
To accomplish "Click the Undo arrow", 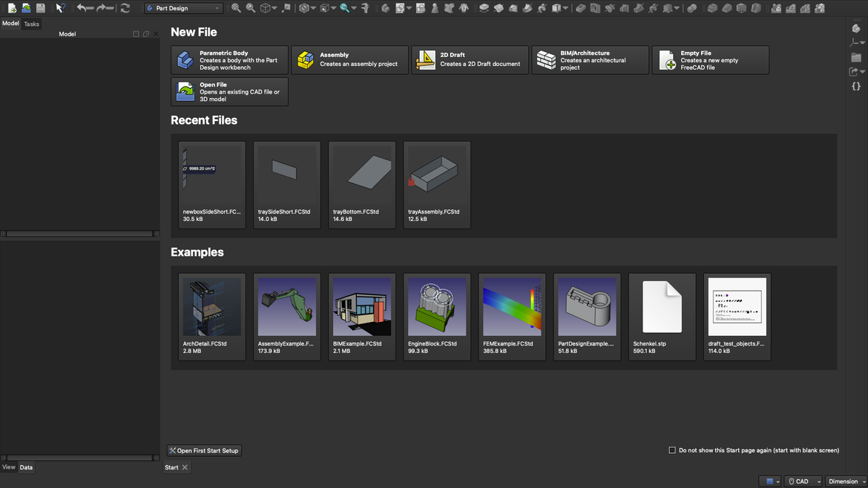I will pyautogui.click(x=83, y=7).
